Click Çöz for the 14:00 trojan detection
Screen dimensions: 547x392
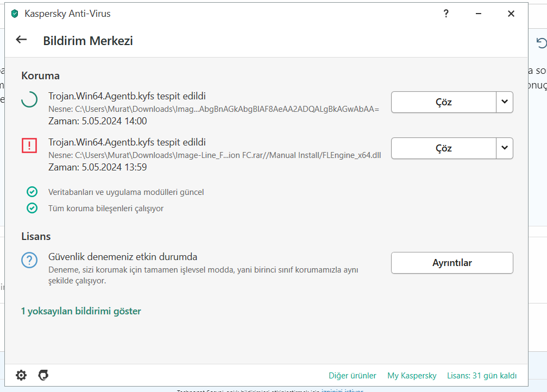(x=443, y=102)
